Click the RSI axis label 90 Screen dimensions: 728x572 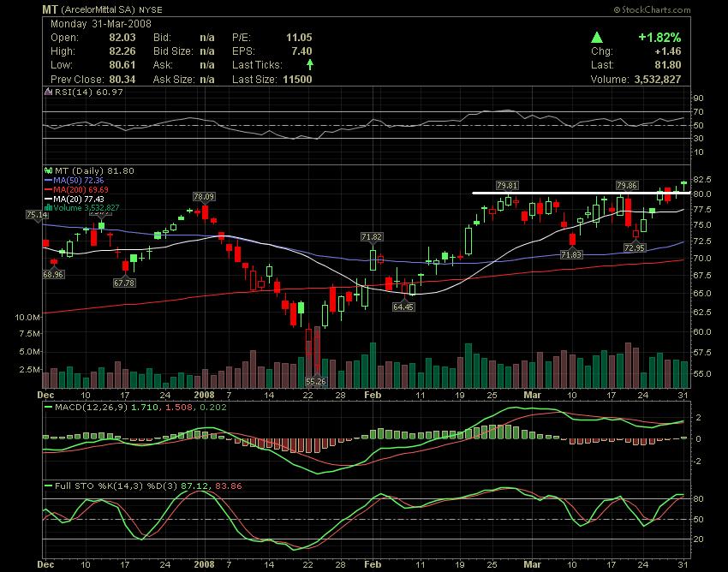tap(699, 98)
